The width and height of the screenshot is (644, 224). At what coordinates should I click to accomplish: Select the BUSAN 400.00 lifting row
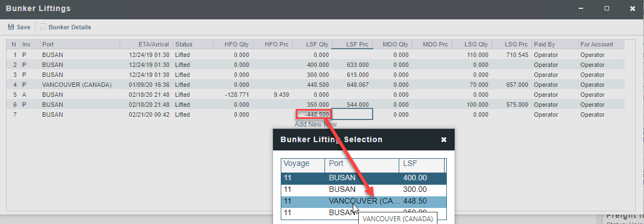(x=363, y=178)
